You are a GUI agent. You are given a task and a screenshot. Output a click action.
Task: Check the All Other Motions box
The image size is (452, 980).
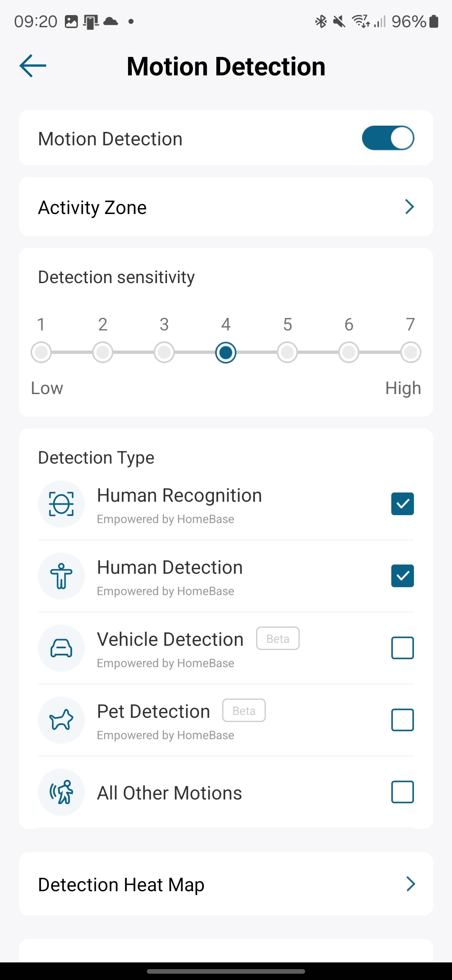403,792
